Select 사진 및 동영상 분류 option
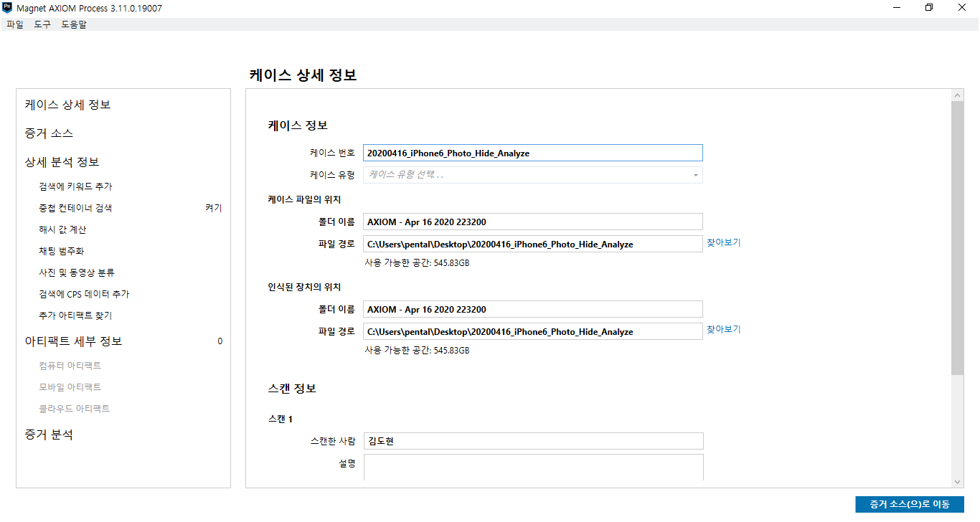The height and width of the screenshot is (522, 980). point(77,272)
